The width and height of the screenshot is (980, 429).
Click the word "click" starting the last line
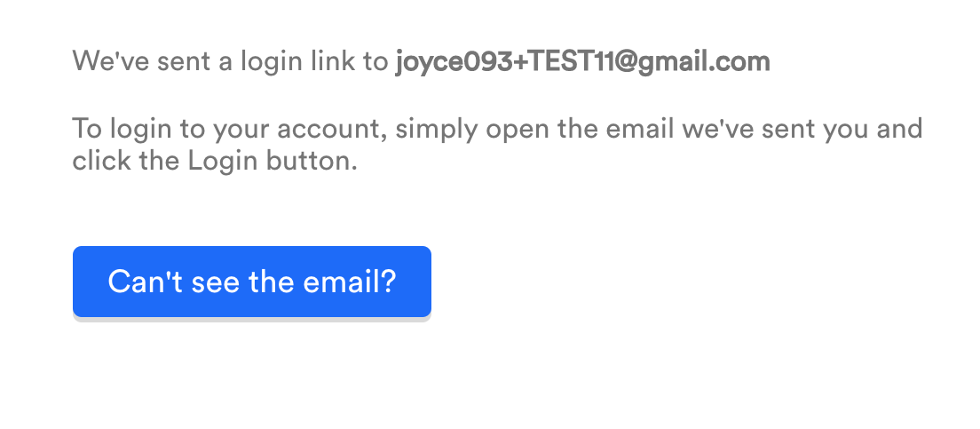95,163
